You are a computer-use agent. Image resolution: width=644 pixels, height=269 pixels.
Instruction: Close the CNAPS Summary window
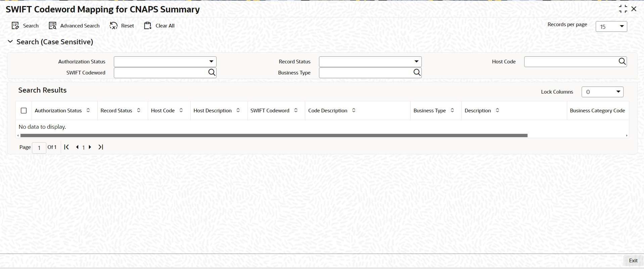tap(634, 9)
